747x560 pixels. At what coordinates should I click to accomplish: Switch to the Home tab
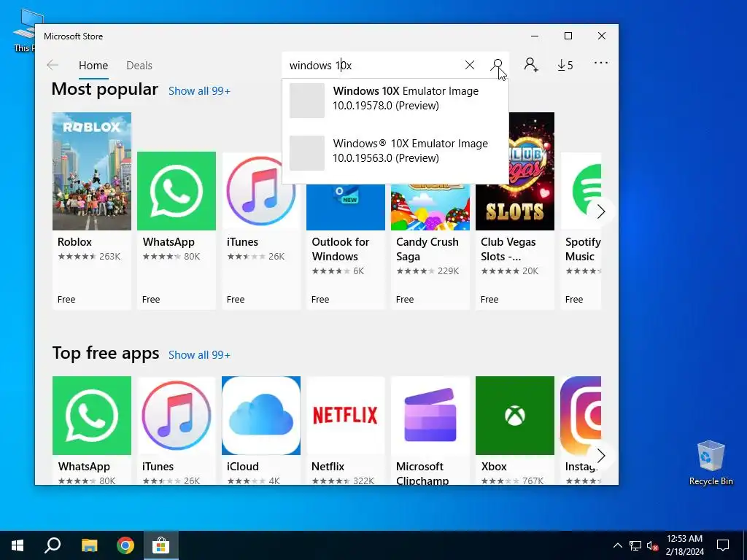(x=93, y=65)
